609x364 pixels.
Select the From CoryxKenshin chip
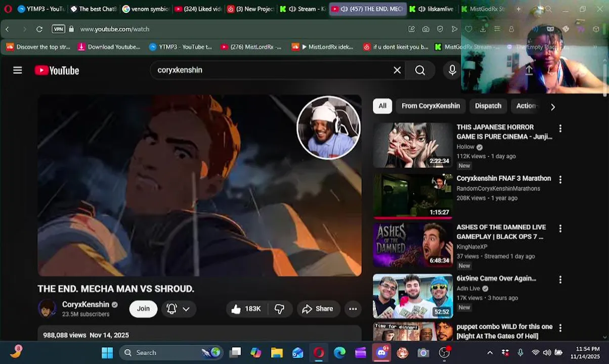(x=430, y=106)
